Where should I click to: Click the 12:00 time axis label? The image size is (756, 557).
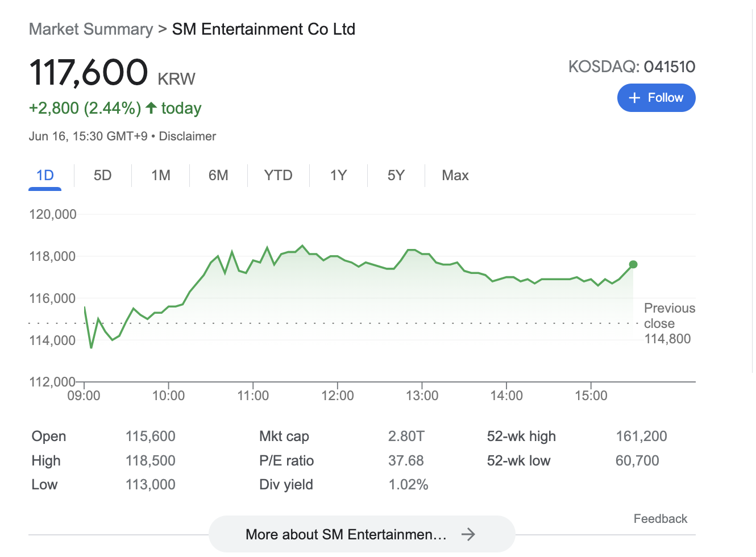coord(338,396)
